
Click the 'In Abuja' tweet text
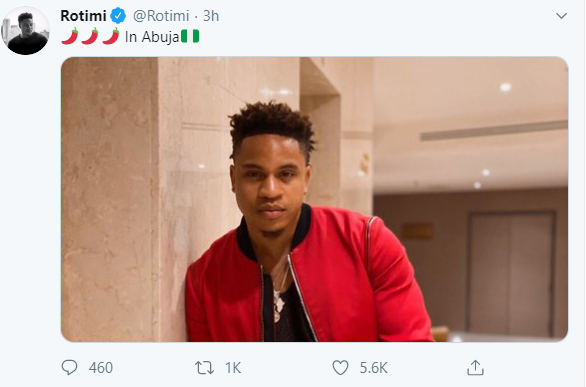pos(152,37)
